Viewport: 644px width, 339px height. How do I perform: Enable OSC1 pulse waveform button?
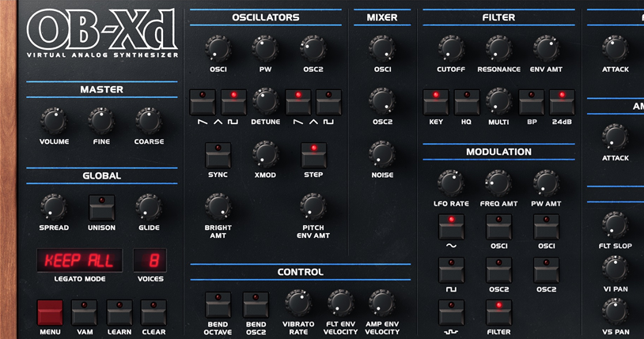pyautogui.click(x=233, y=103)
